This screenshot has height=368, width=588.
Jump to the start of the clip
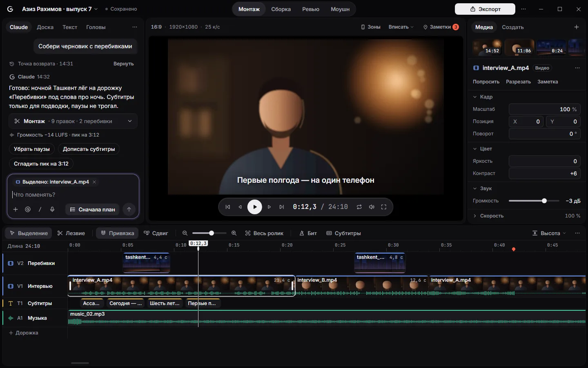click(228, 207)
